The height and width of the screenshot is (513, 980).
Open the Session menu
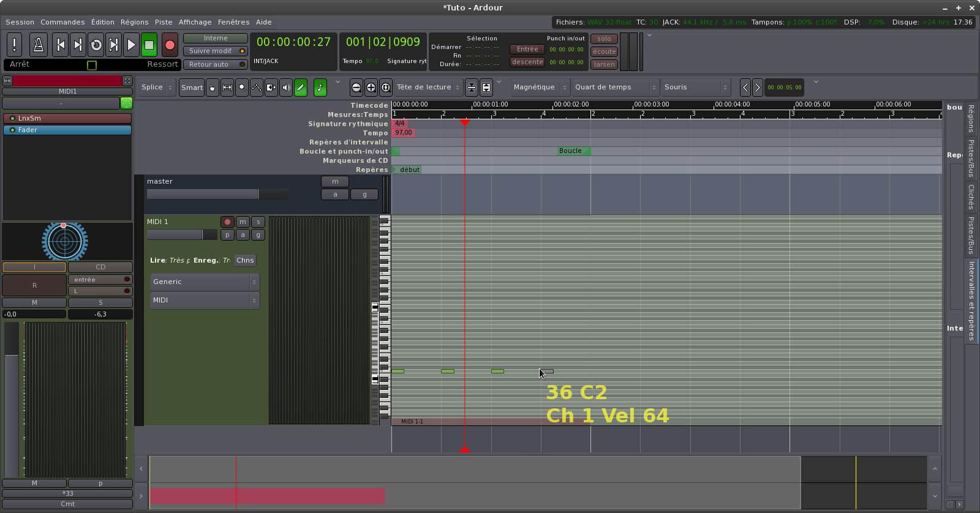click(20, 22)
